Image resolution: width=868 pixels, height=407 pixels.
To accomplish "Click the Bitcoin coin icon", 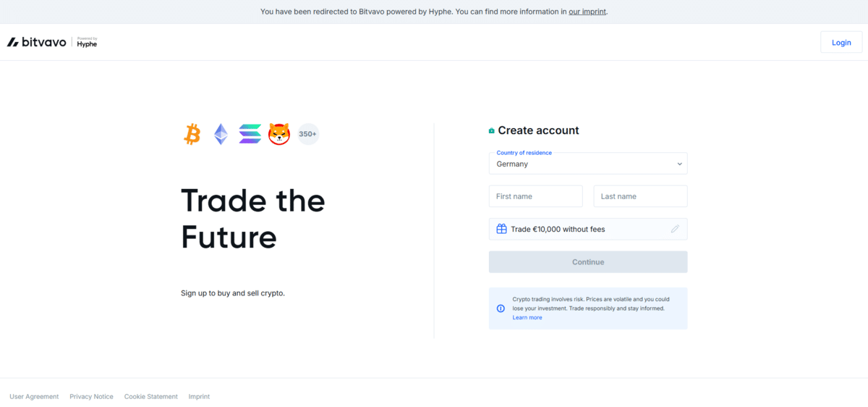I will (192, 134).
